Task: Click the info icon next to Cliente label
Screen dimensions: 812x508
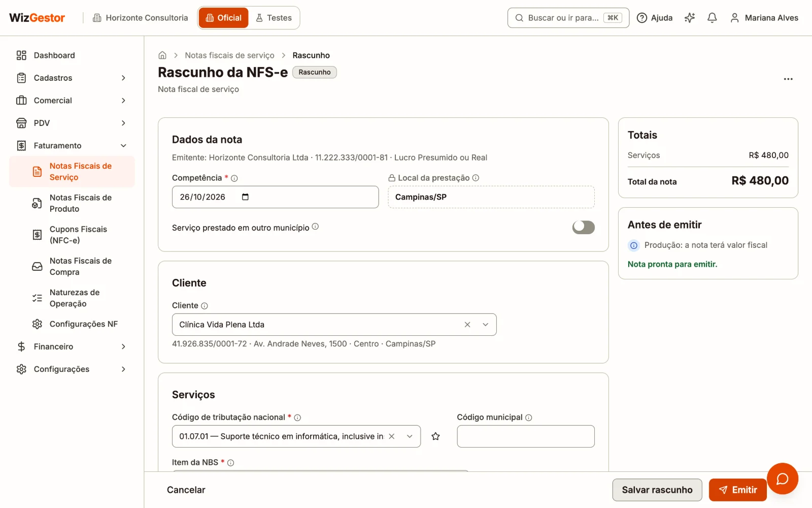Action: coord(205,306)
